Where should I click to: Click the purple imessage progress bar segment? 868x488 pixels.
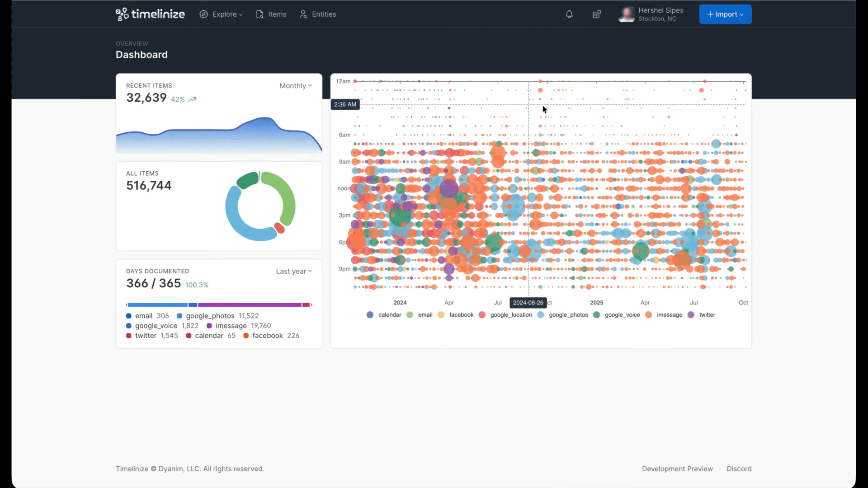[250, 305]
